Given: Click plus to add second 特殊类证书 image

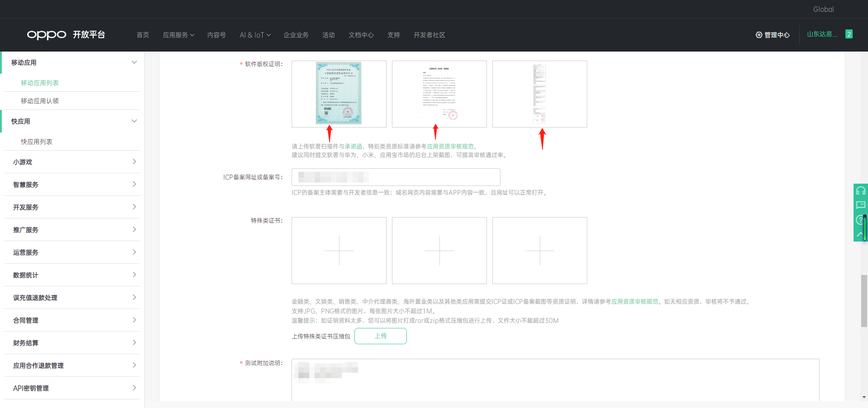Looking at the screenshot, I should pos(439,251).
